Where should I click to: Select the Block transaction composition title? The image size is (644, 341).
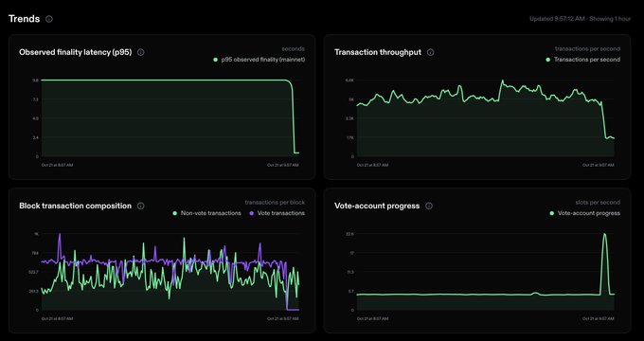[76, 206]
